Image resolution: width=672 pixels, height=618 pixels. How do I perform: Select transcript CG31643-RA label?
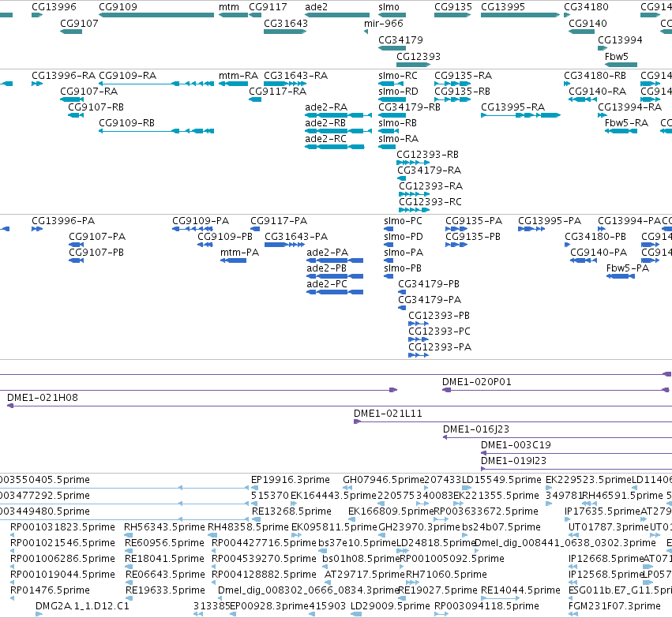[295, 76]
